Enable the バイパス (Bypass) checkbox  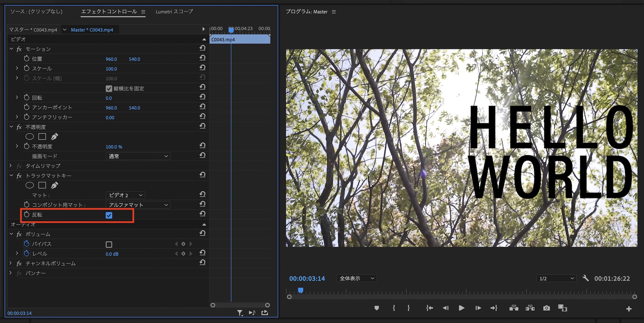point(109,244)
